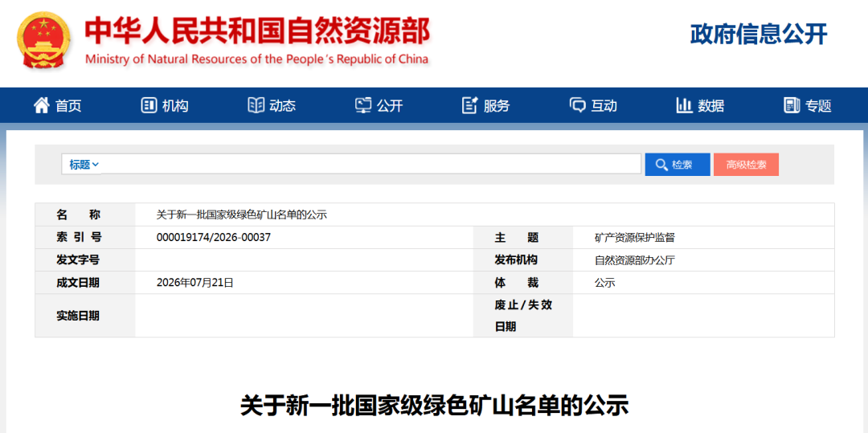Click the bar chart icon beside 数据
The height and width of the screenshot is (433, 868).
684,105
